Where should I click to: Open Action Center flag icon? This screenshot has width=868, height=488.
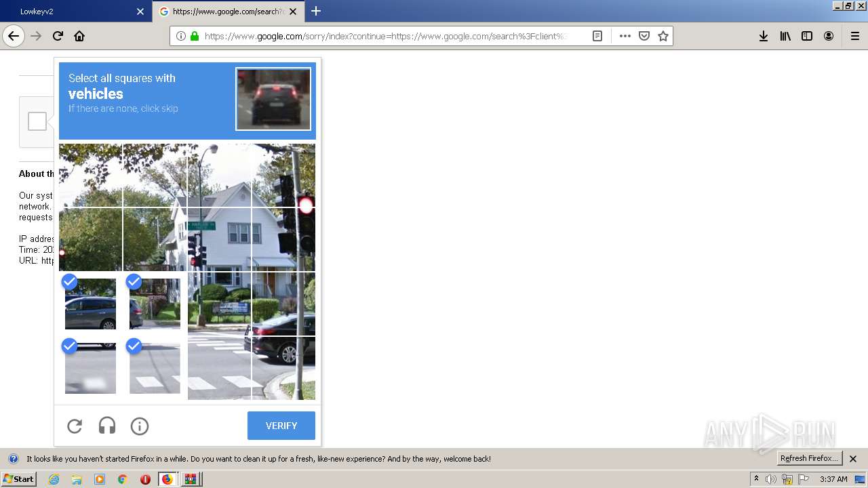pyautogui.click(x=804, y=479)
